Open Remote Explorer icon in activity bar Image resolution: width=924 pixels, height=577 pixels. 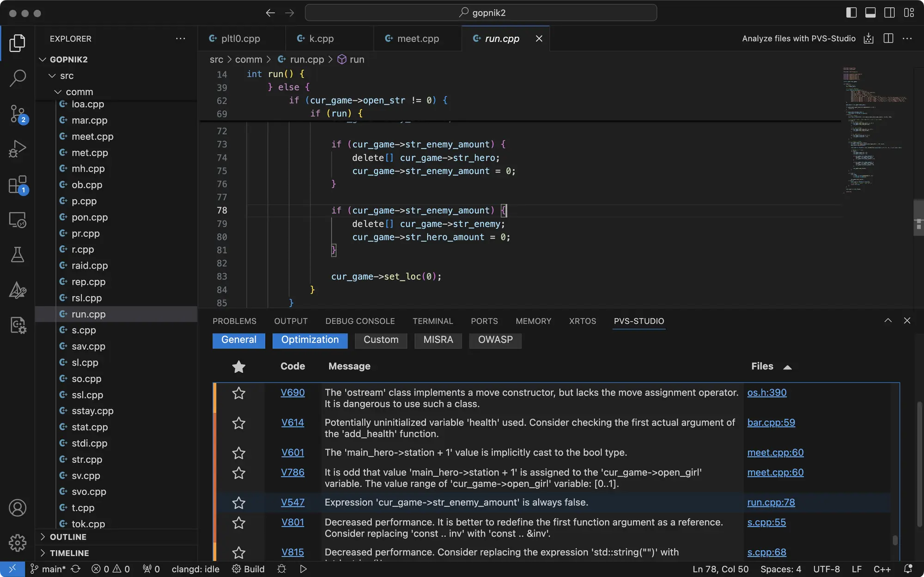(x=18, y=220)
